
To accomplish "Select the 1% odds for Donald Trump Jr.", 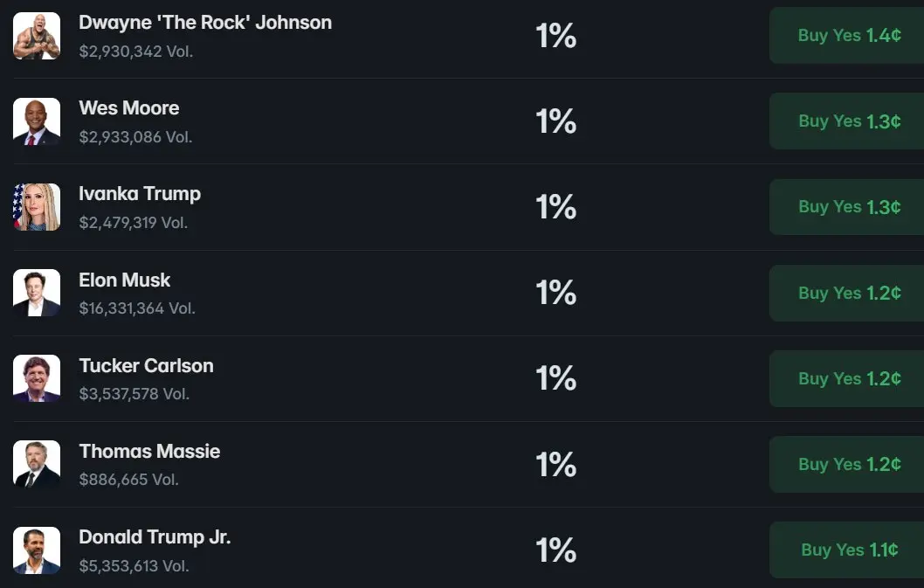I will tap(555, 550).
